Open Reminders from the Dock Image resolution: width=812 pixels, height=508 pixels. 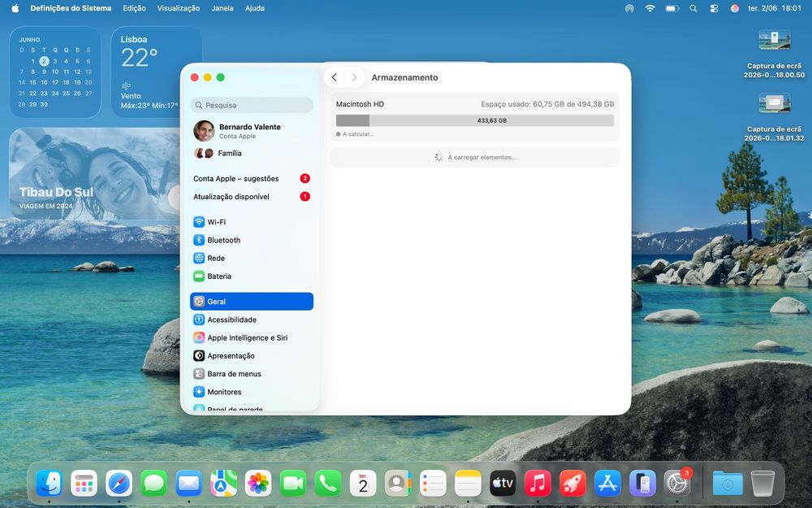[433, 483]
